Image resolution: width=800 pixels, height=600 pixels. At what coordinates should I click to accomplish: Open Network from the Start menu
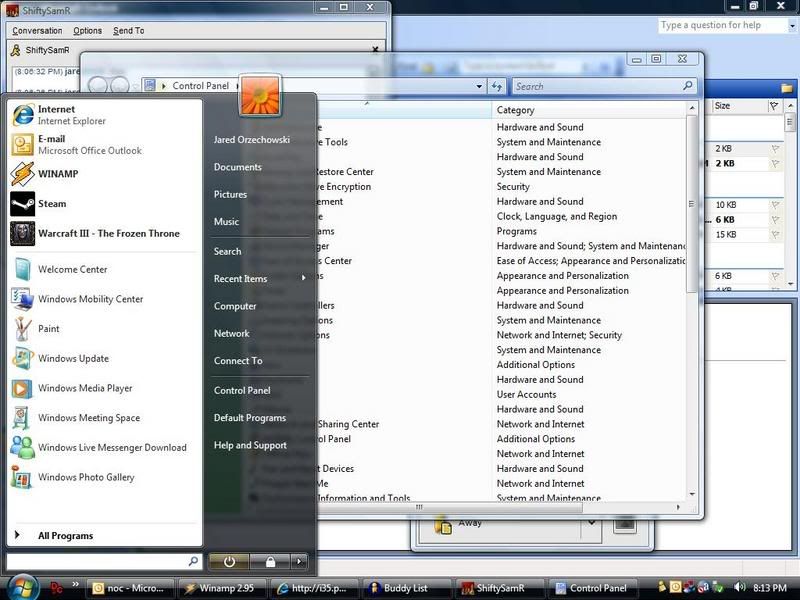pos(232,333)
